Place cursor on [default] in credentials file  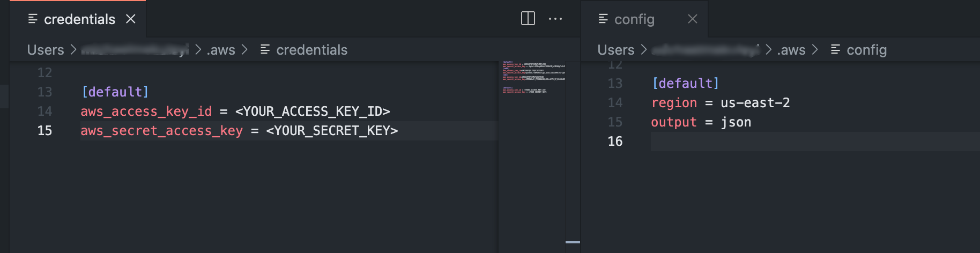click(x=115, y=92)
